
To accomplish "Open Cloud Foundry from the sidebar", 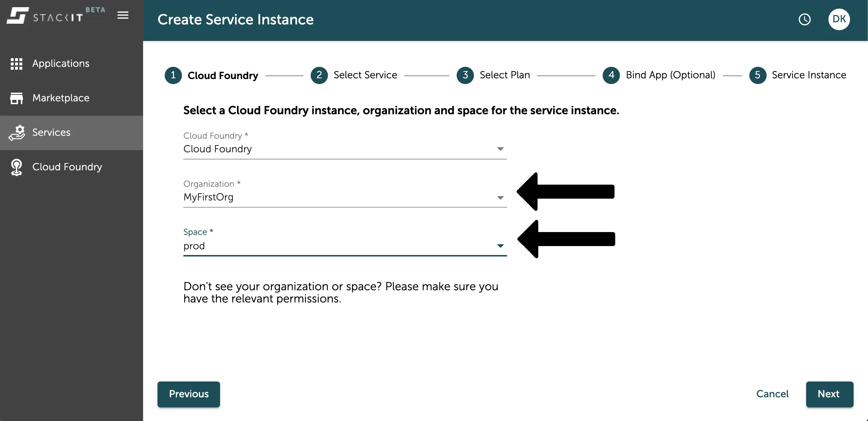I will point(67,167).
